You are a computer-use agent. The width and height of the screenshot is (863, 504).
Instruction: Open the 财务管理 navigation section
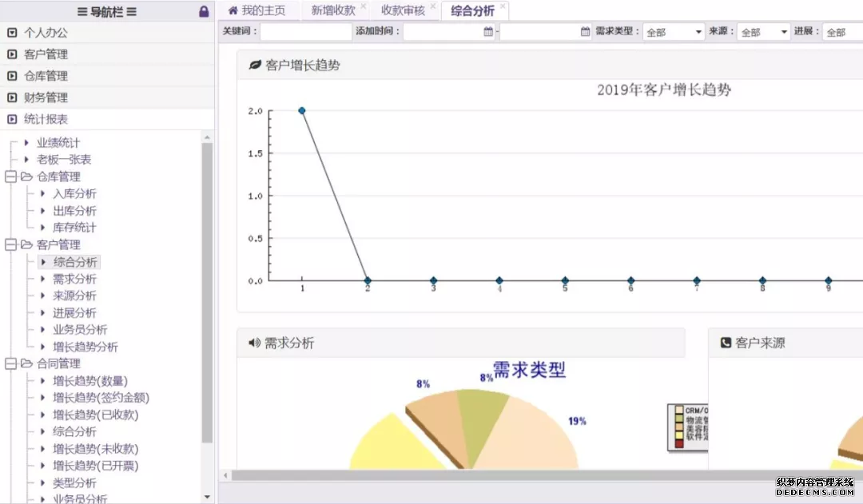pos(46,97)
